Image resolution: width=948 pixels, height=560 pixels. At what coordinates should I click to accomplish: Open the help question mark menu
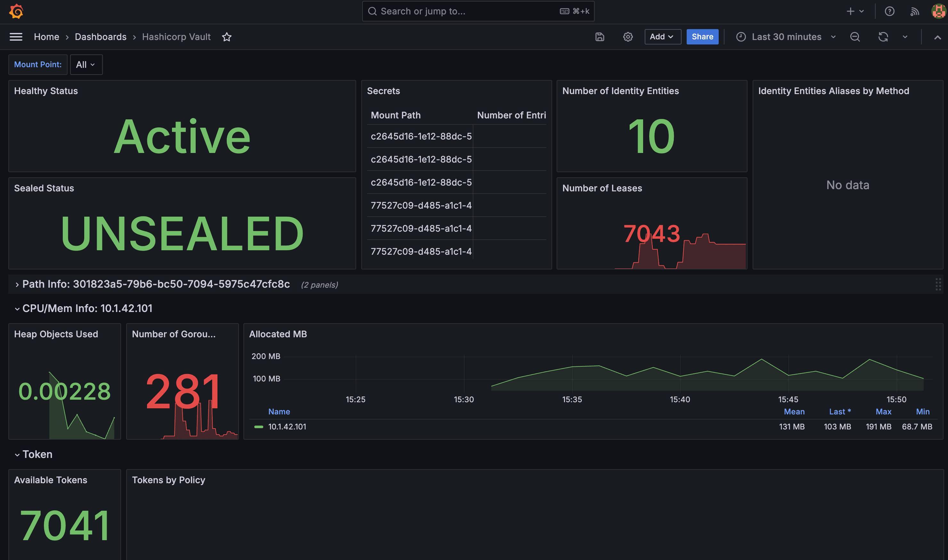889,11
